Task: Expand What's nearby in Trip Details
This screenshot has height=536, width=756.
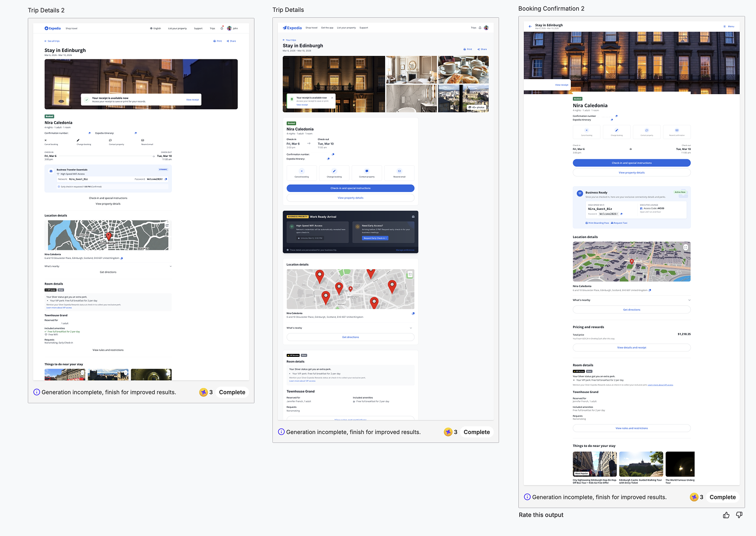Action: [351, 328]
